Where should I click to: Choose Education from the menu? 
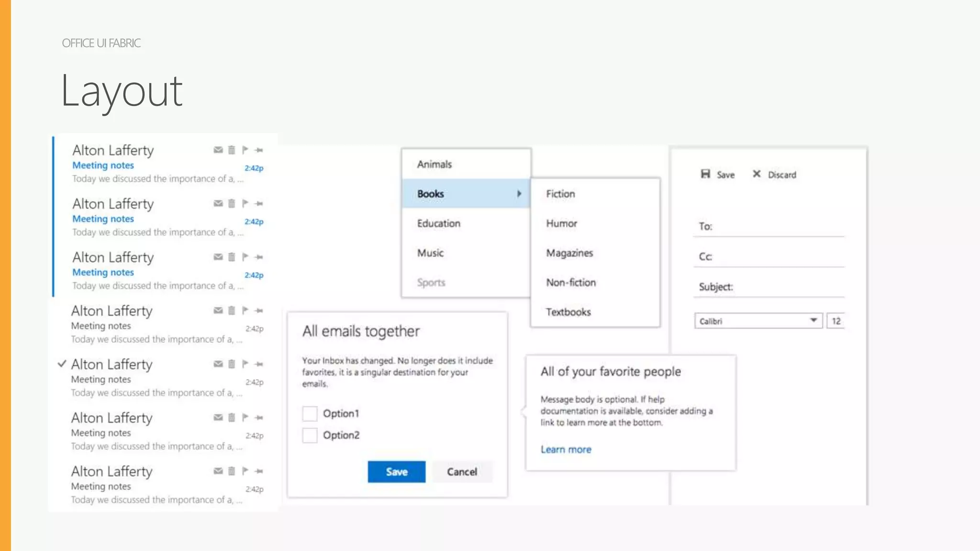(466, 223)
